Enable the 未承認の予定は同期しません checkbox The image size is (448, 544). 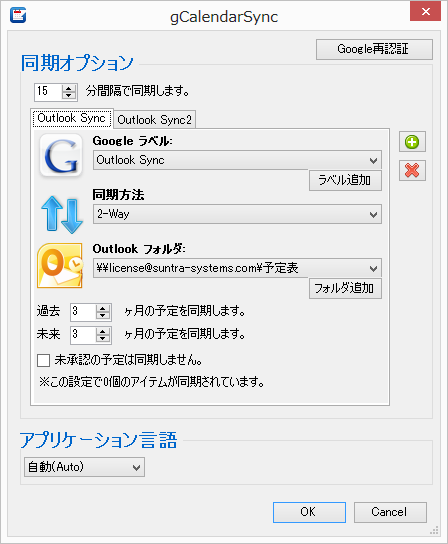tap(43, 360)
